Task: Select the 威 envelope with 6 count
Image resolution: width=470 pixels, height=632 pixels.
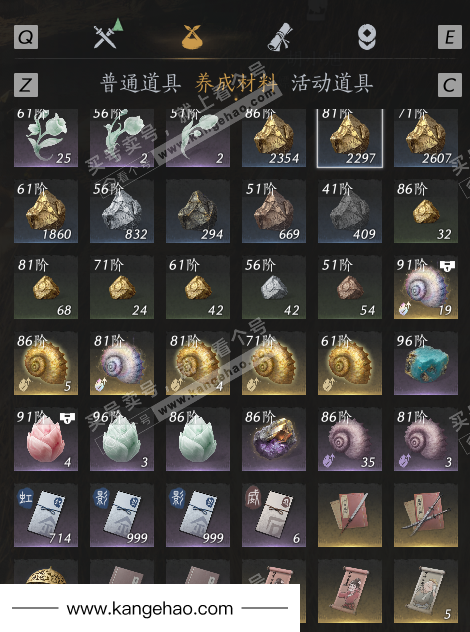Action: [274, 515]
